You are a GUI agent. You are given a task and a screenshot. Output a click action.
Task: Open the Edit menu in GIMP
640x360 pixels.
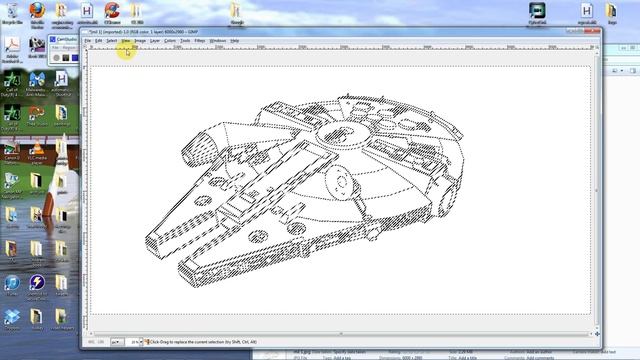(x=98, y=41)
